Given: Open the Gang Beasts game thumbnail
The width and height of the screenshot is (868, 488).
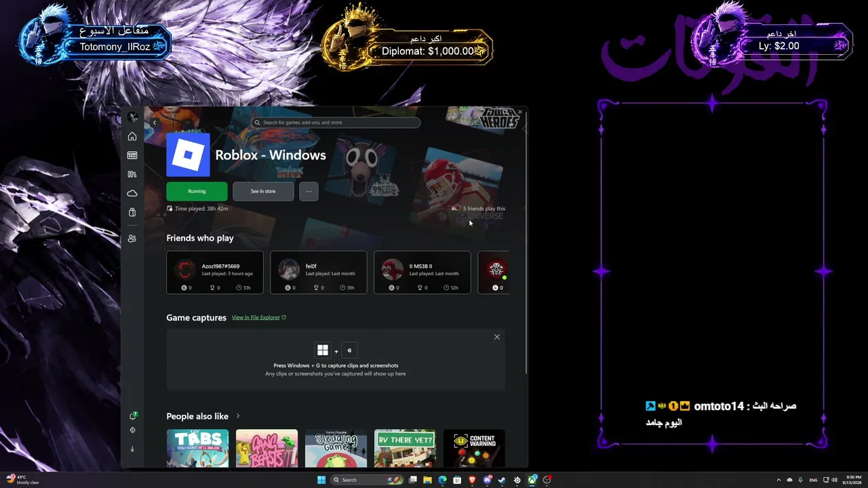Looking at the screenshot, I should pos(267,448).
